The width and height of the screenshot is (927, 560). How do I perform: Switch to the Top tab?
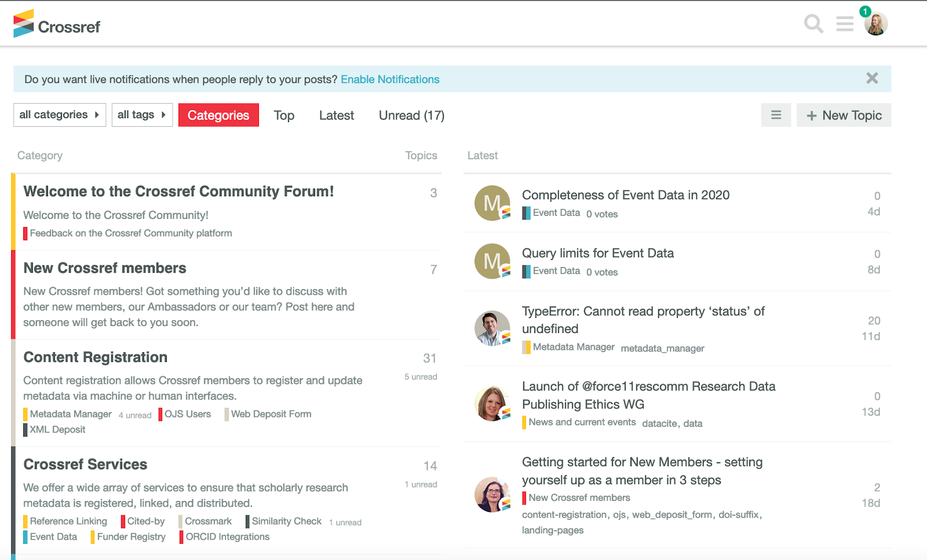(x=284, y=115)
